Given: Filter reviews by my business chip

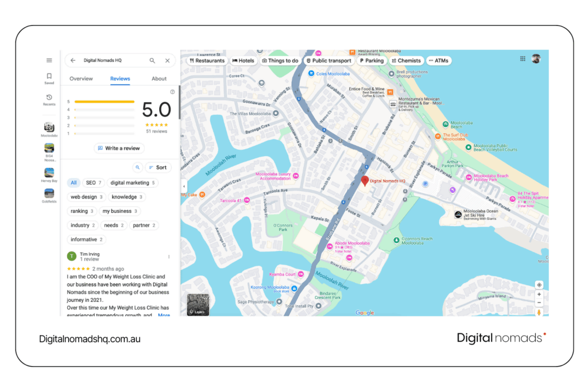Looking at the screenshot, I should click(x=119, y=211).
